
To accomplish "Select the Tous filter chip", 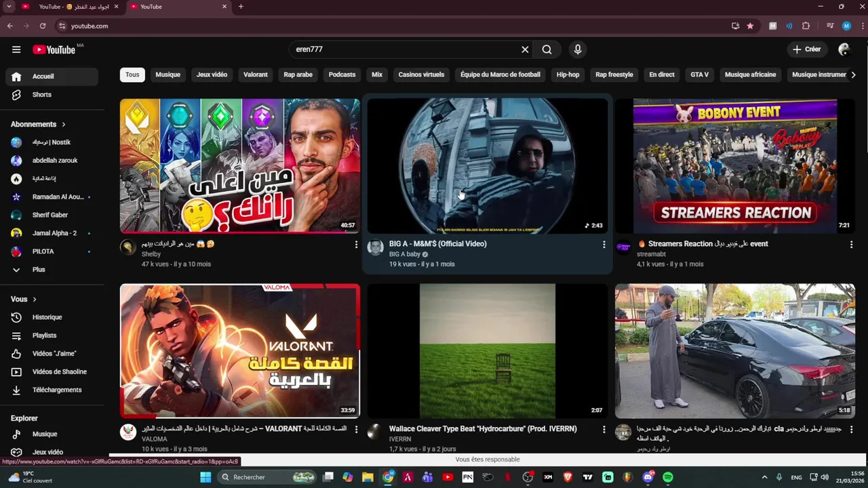I will coord(132,75).
